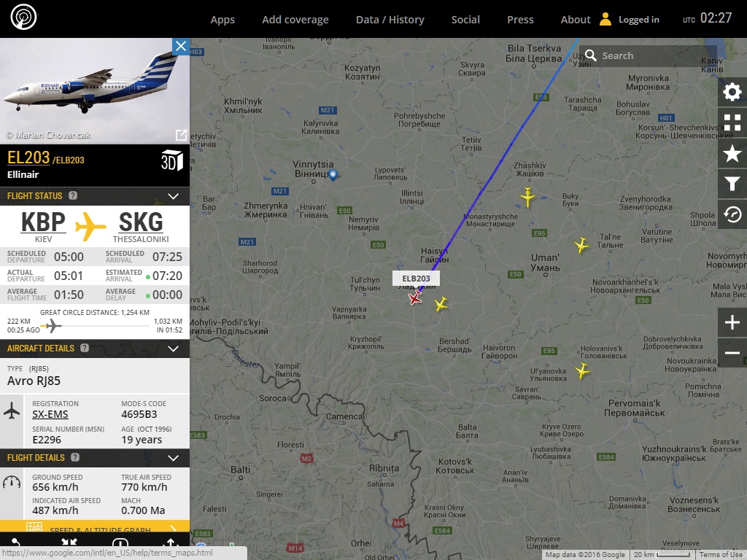
Task: Open the Data / History menu
Action: tap(390, 20)
